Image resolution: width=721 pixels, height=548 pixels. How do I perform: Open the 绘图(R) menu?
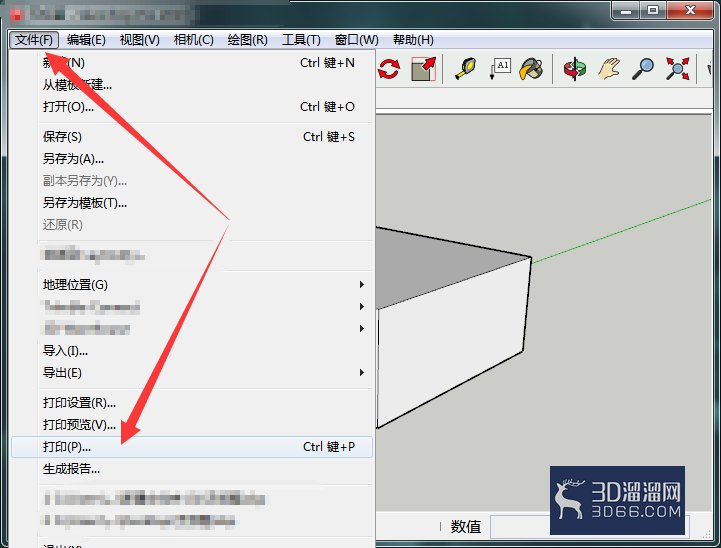[x=247, y=40]
